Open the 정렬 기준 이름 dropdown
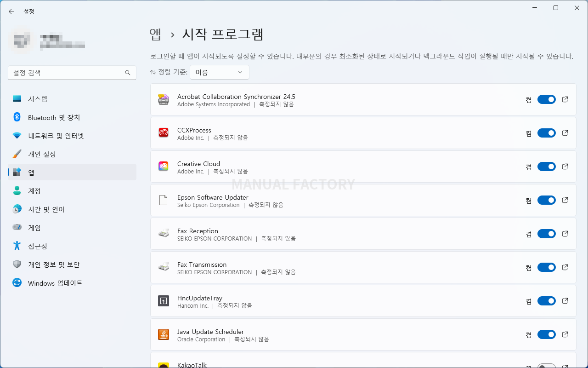Viewport: 588px width, 368px height. point(220,72)
